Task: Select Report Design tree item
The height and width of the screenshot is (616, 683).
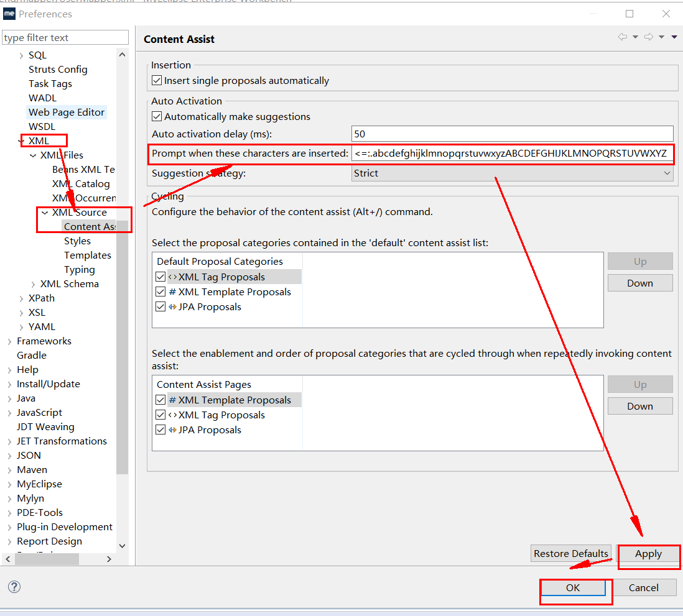Action: click(x=49, y=541)
